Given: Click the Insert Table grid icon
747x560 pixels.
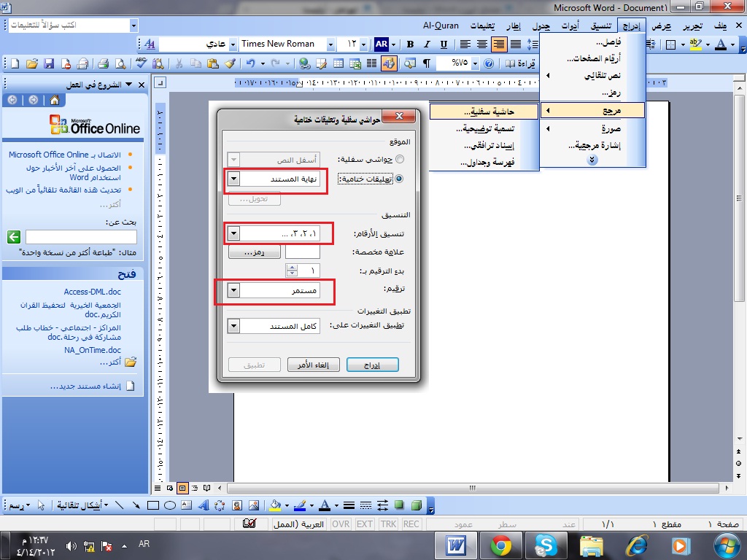Looking at the screenshot, I should 338,63.
